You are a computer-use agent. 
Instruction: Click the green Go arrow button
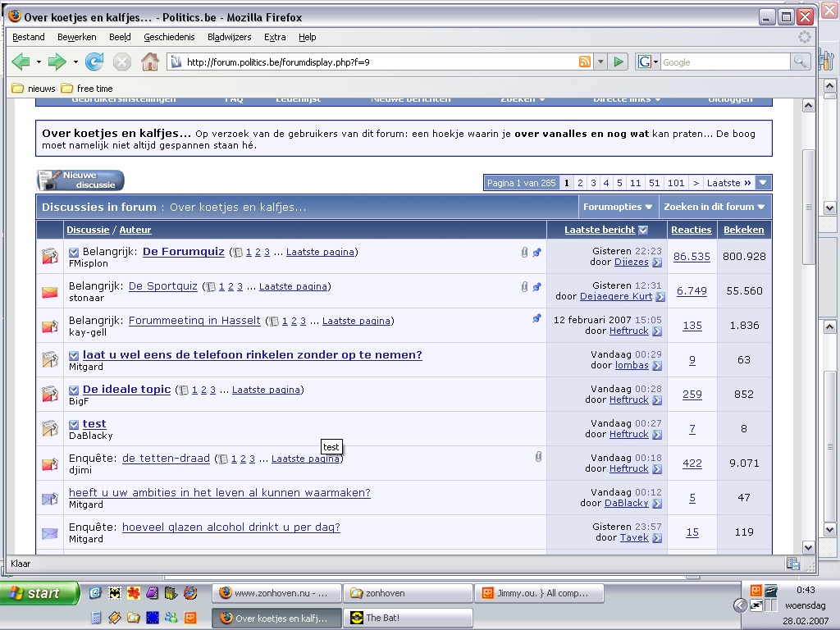(x=619, y=62)
